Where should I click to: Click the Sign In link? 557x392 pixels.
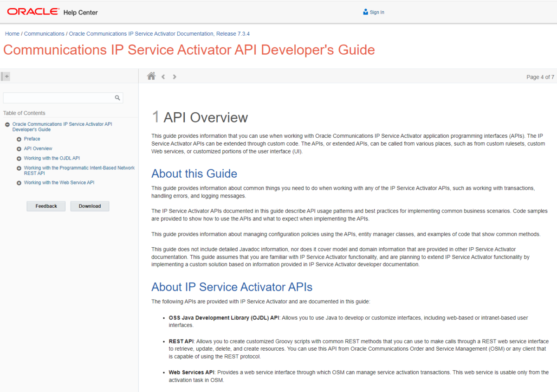(377, 13)
